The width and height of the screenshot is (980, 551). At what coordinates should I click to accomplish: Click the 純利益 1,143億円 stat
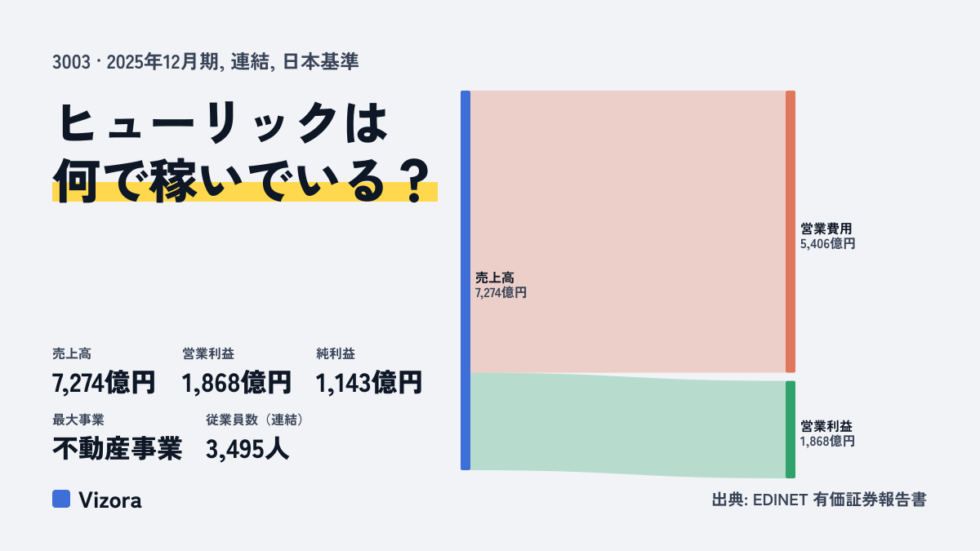point(369,371)
